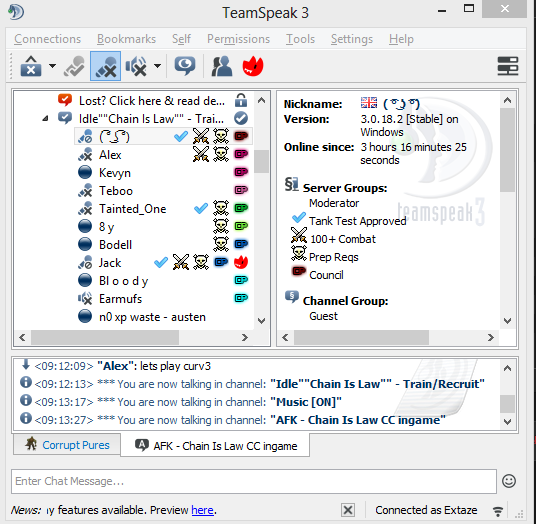Click the skull icon beside Prep Reqs
Screen dimensions: 536x524
299,253
